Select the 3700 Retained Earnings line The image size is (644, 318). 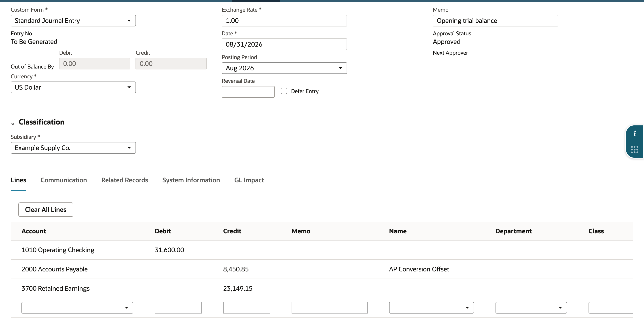pos(322,288)
